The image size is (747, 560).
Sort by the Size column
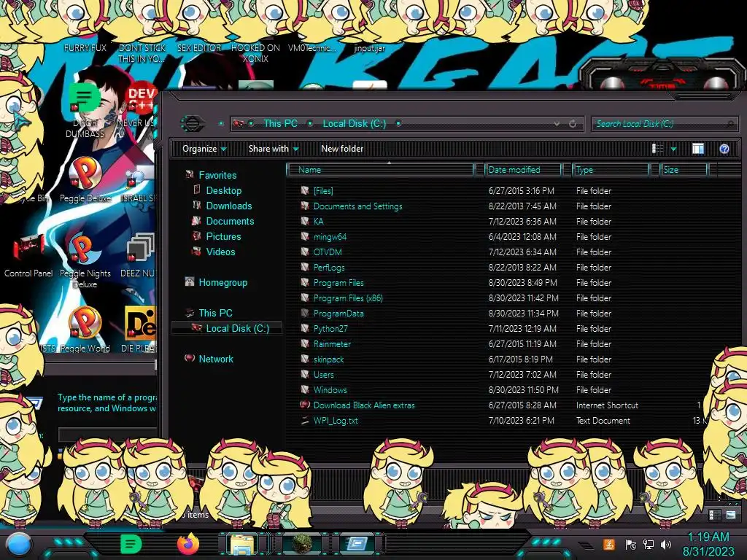tap(684, 169)
